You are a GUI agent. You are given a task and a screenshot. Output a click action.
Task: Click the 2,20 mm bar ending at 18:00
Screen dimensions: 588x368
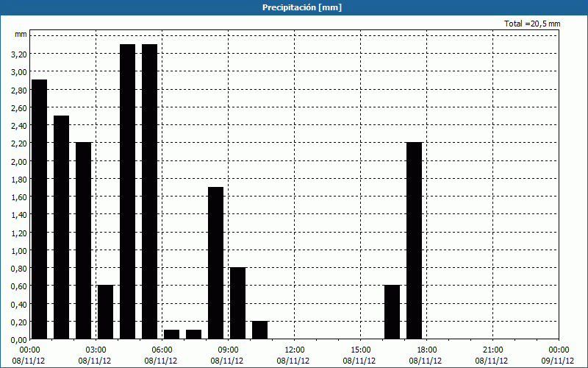(x=414, y=241)
